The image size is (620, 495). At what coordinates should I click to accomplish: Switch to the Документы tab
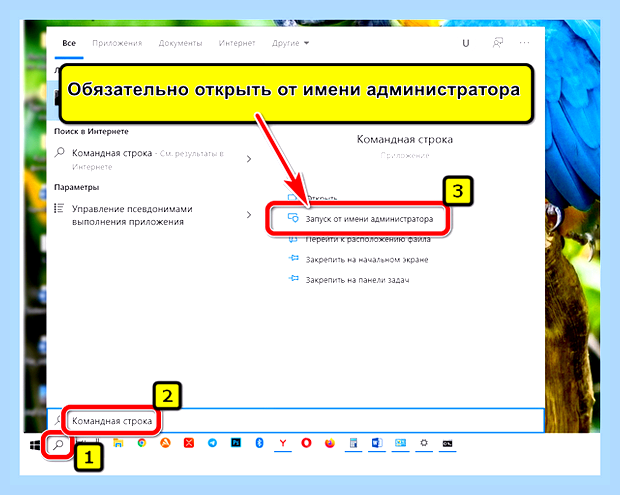tap(180, 43)
